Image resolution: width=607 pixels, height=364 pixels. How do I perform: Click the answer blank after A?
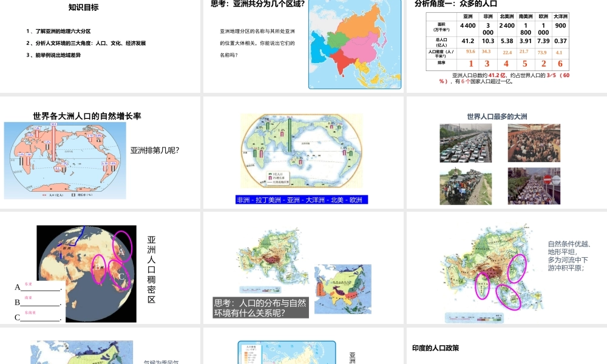[41, 287]
